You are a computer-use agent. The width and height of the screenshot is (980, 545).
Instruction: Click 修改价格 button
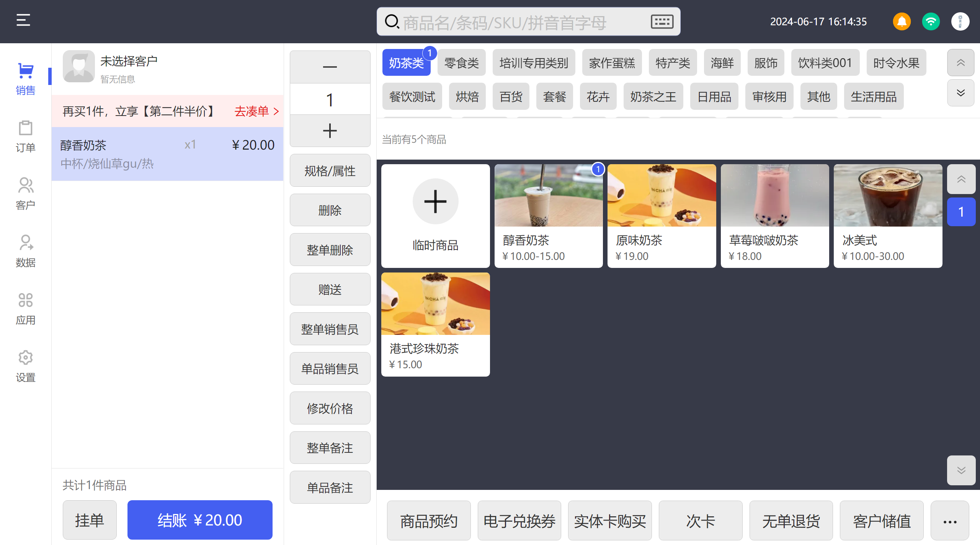(330, 408)
